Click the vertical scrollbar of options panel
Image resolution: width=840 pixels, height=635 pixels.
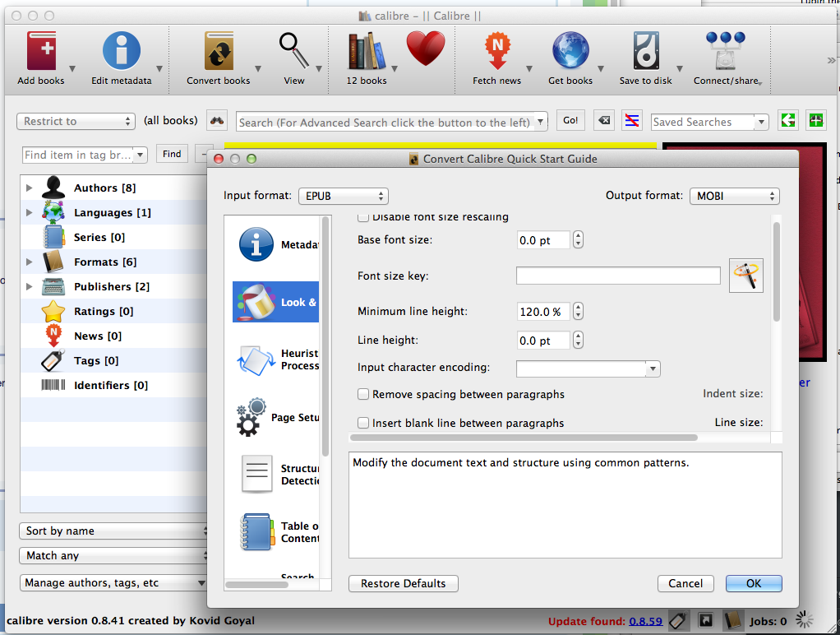point(776,272)
